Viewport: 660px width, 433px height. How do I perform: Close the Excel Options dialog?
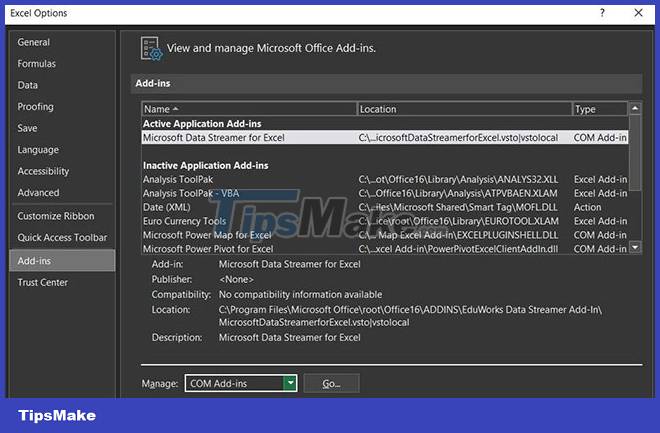[638, 12]
